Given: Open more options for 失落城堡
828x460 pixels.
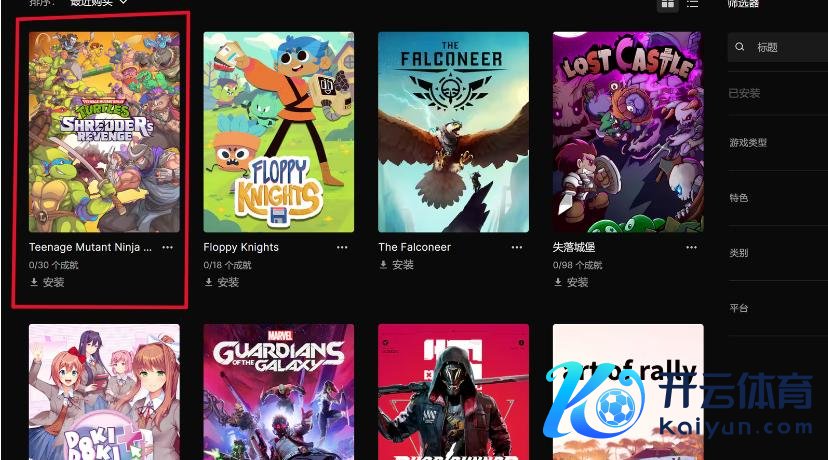Looking at the screenshot, I should pos(691,247).
